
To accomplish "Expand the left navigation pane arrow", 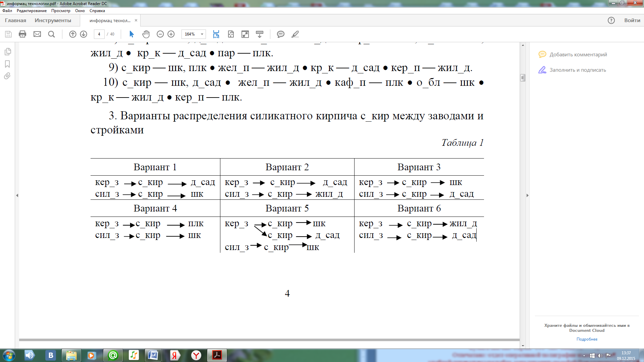I will point(17,195).
